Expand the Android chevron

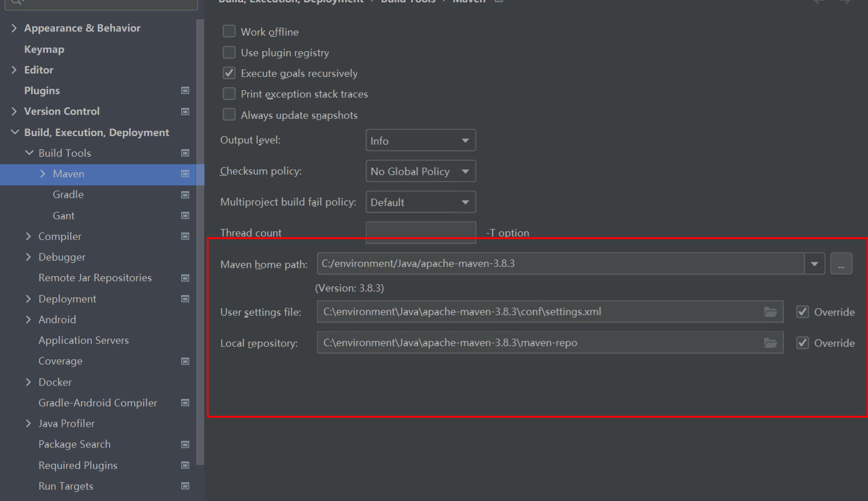(29, 320)
